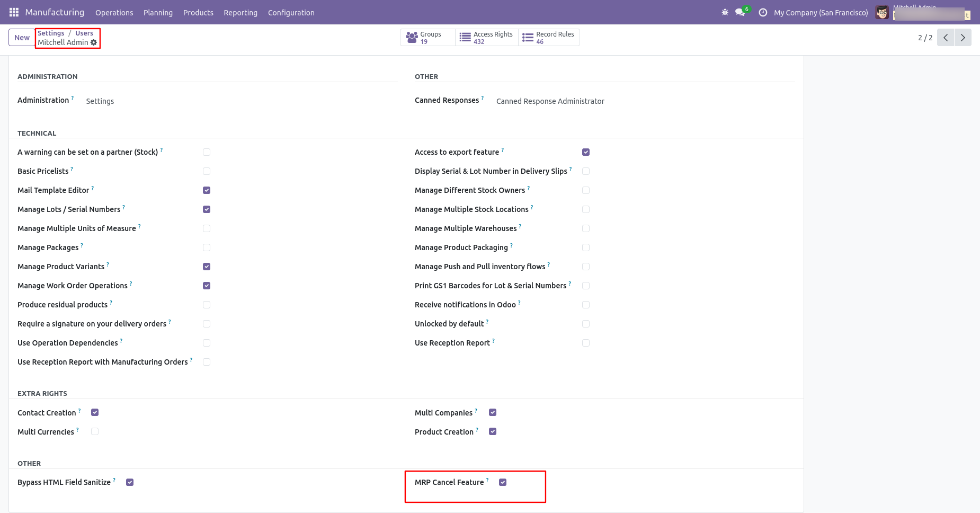Enable the Manage Packages checkbox
This screenshot has width=980, height=513.
click(x=207, y=247)
